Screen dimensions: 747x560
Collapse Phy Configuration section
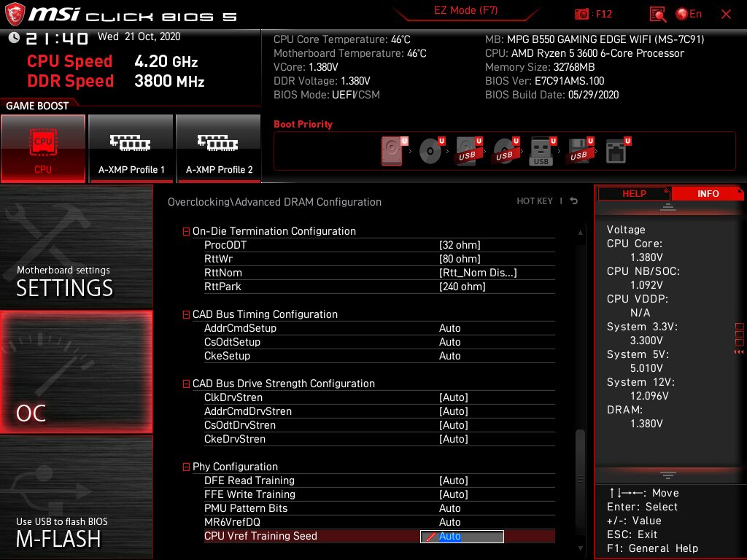186,467
